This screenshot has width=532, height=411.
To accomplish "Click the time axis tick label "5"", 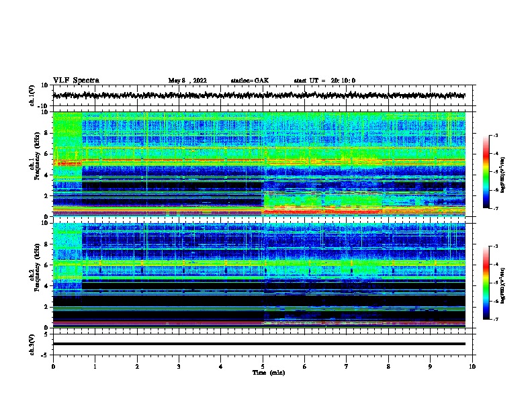I will pyautogui.click(x=263, y=367).
